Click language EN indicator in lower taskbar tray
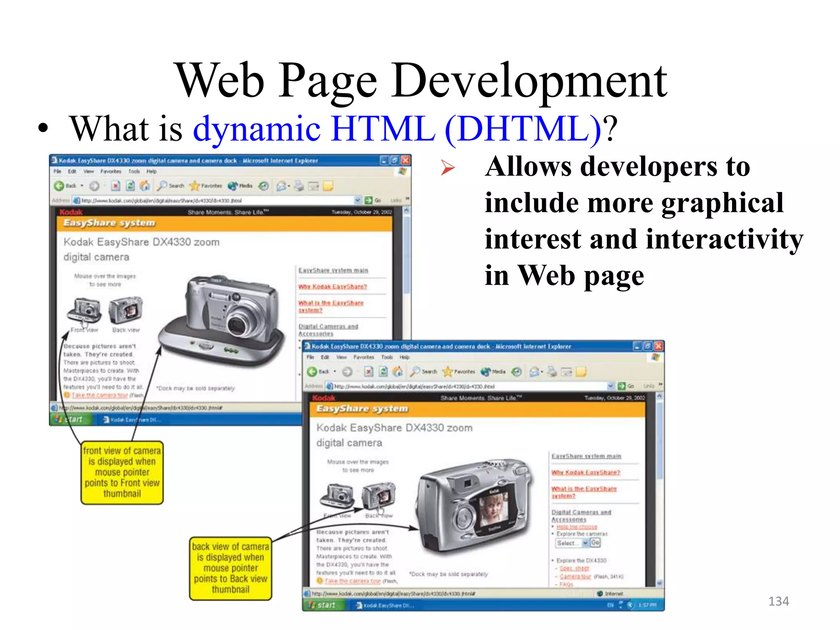The height and width of the screenshot is (630, 840). coord(610,605)
